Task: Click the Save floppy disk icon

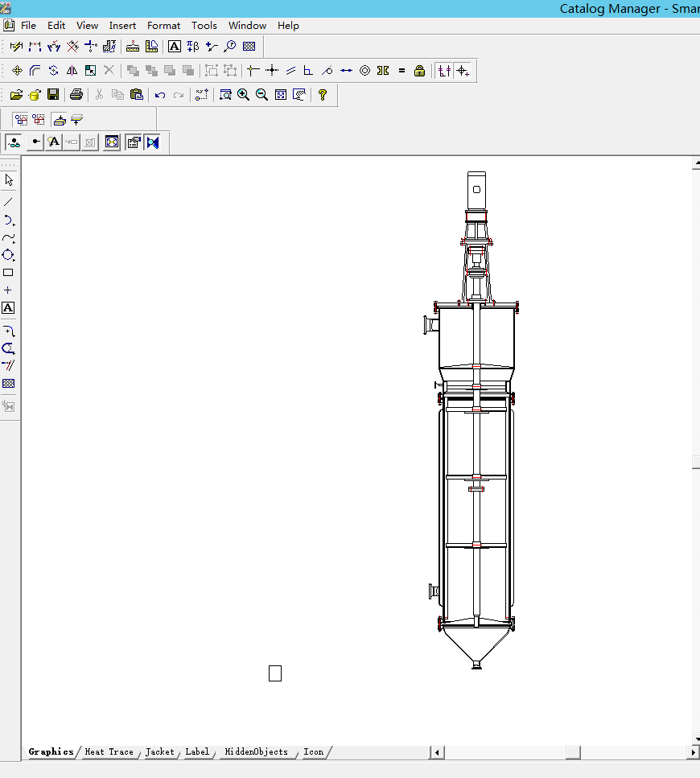Action: [x=53, y=95]
